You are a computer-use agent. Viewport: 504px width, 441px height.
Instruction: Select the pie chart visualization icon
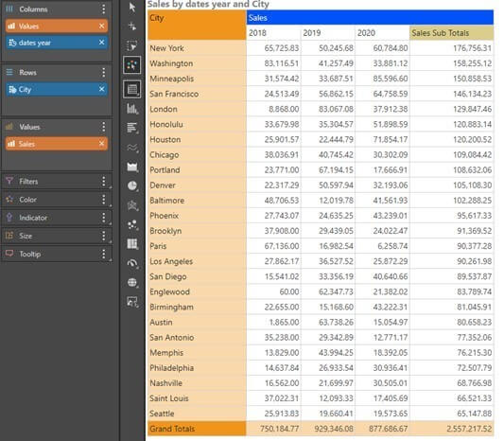(132, 185)
